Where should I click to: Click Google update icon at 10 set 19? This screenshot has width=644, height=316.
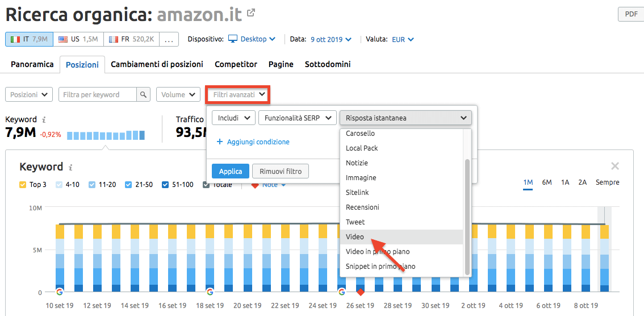[x=60, y=292]
